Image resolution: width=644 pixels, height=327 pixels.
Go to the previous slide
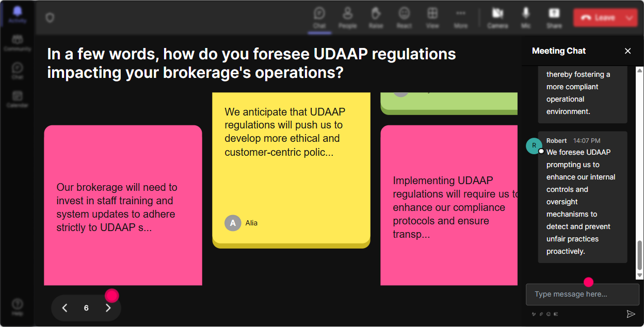(x=65, y=308)
